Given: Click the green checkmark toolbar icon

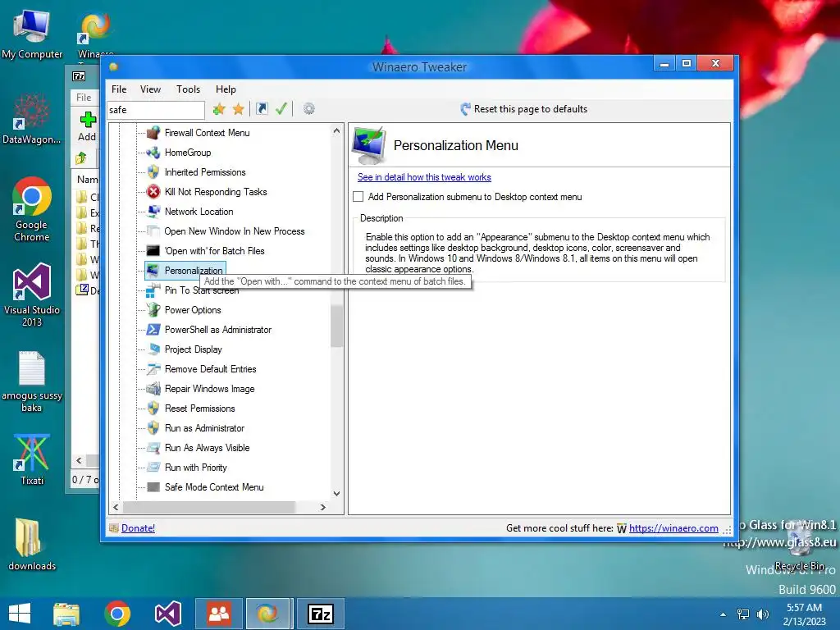Looking at the screenshot, I should (x=281, y=109).
